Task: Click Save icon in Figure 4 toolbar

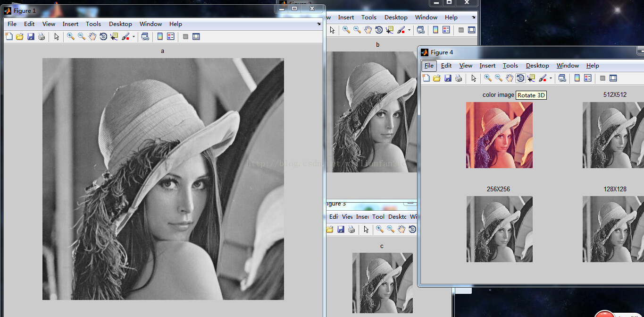Action: click(x=448, y=78)
